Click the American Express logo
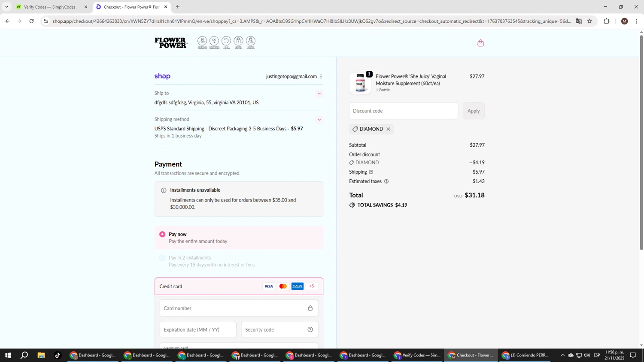 [x=298, y=286]
